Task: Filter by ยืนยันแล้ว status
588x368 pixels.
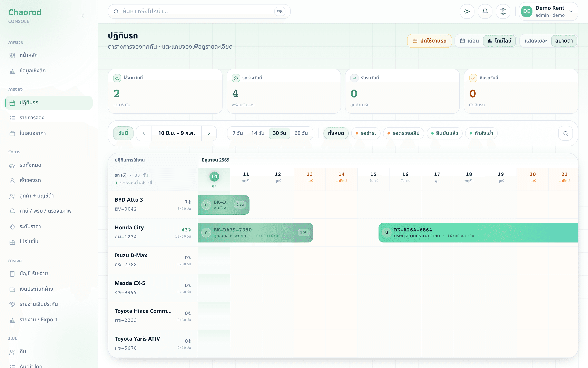Action: click(x=444, y=133)
